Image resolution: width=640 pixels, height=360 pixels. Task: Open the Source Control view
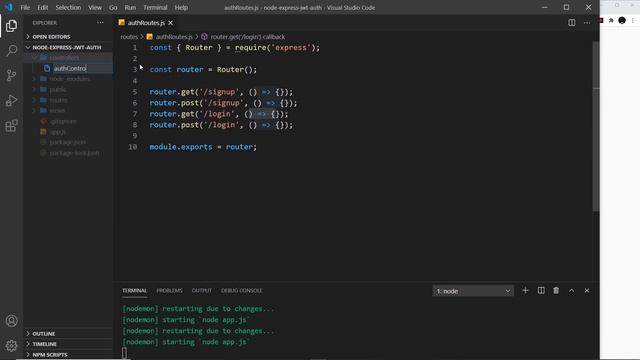coord(11,76)
